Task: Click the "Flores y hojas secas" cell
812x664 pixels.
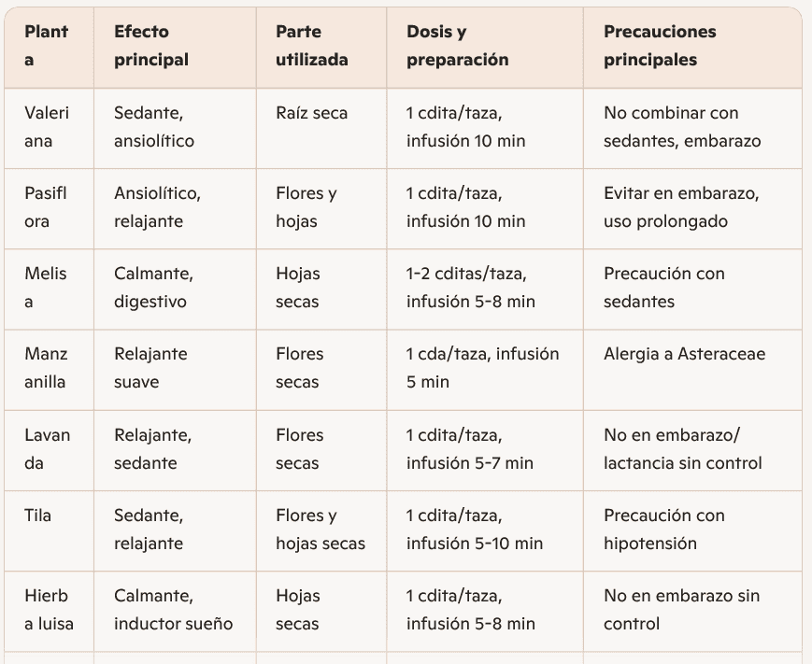Action: click(x=321, y=530)
